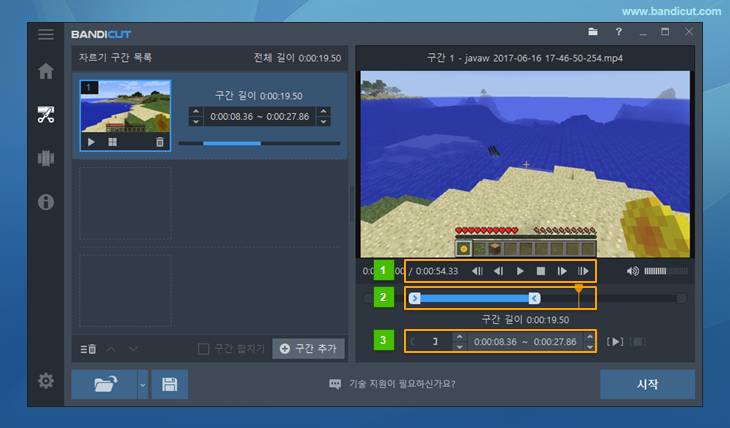Screen dimensions: 730x428
Task: Toggle the 구간 합치기 merge checkbox
Action: click(203, 349)
